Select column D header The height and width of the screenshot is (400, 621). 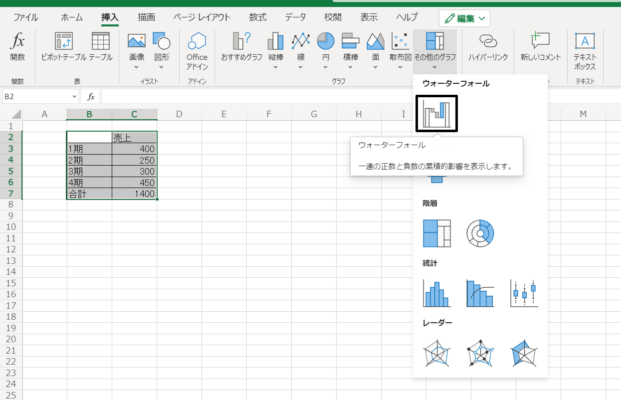click(x=179, y=114)
